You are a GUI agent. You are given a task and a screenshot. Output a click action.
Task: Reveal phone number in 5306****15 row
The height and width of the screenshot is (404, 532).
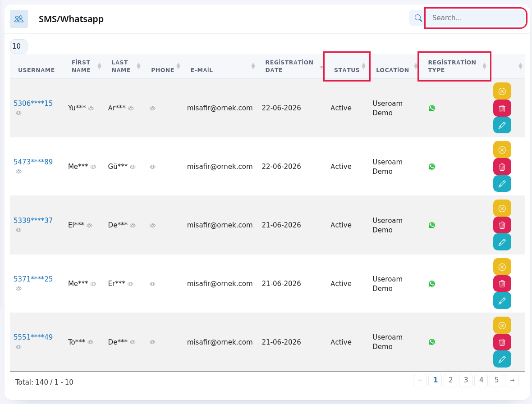click(153, 109)
